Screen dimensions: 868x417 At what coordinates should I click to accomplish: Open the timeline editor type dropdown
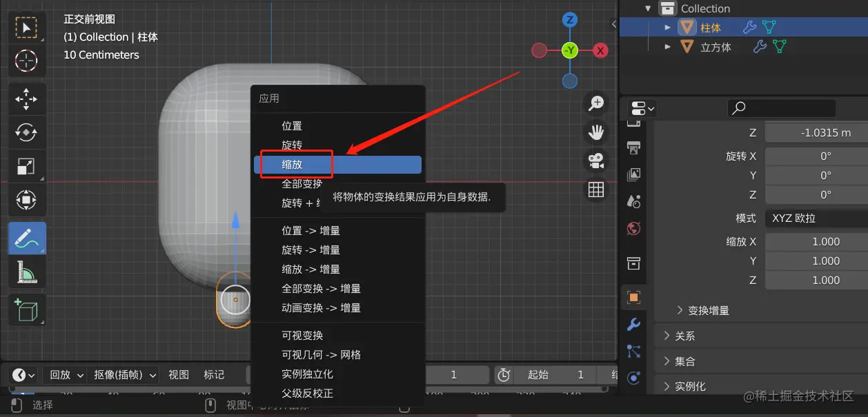24,375
